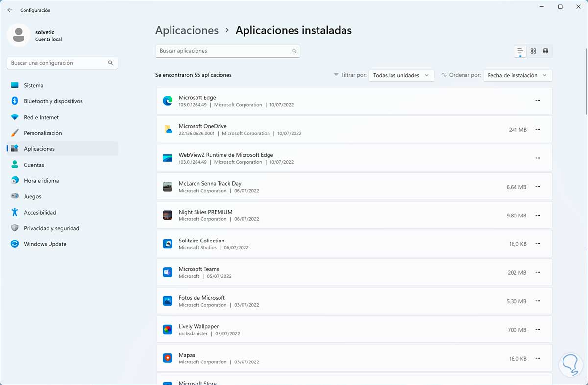
Task: Focus the Buscar una configuración field
Action: [62, 63]
